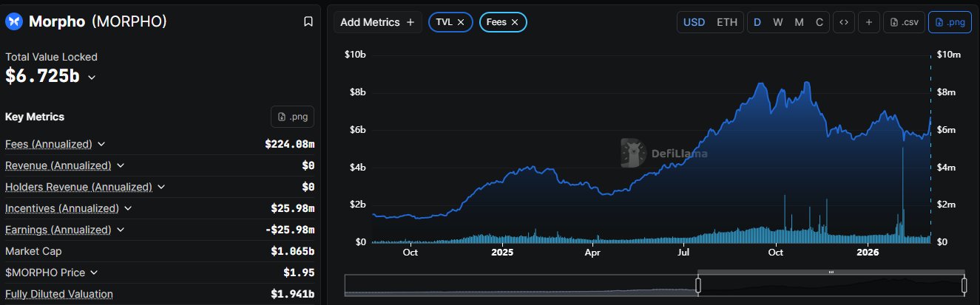The height and width of the screenshot is (305, 980).
Task: Expand Incentives (Annualized) details
Action: [124, 209]
